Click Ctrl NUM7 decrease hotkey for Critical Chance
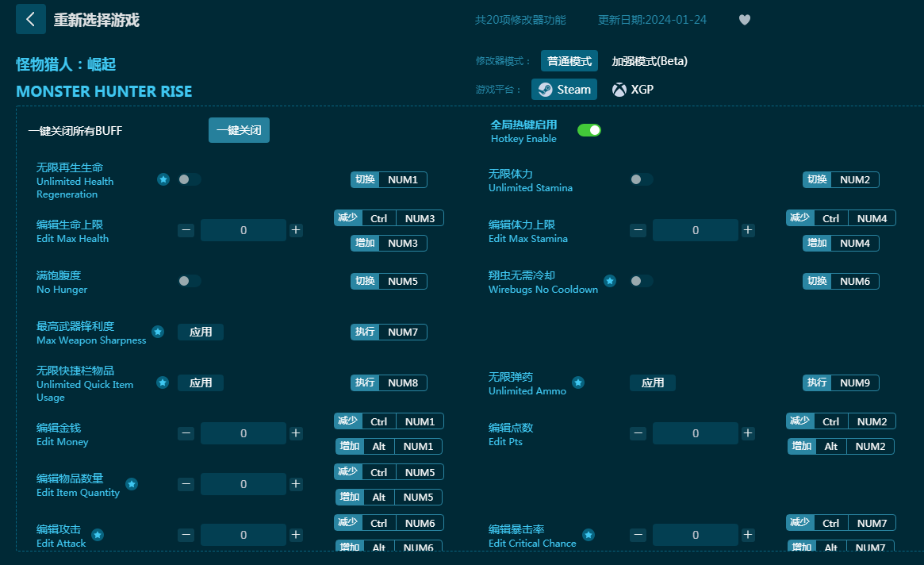Viewport: 924px width, 565px height. [x=841, y=523]
